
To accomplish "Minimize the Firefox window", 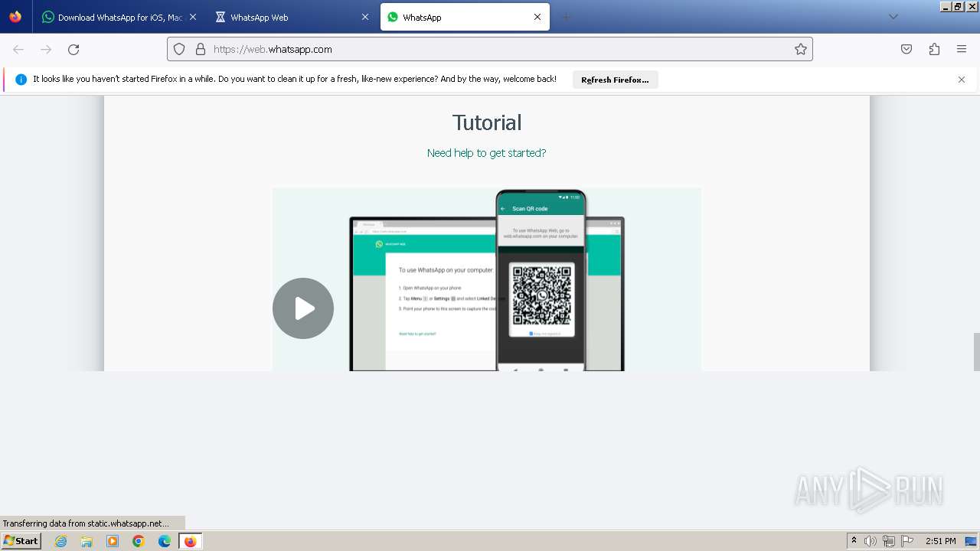I will click(946, 6).
